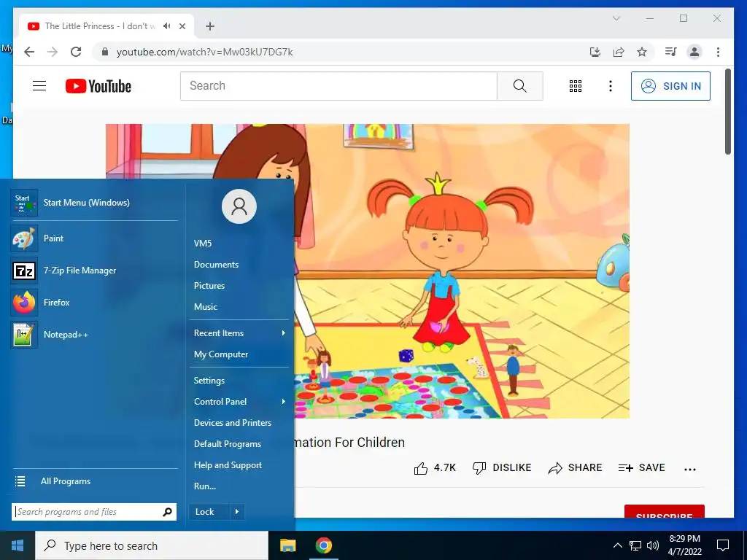Open YouTube settings three-dot menu

[x=611, y=86]
